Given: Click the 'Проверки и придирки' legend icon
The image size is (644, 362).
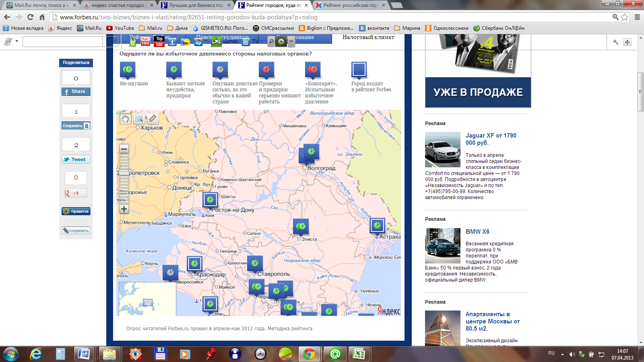Looking at the screenshot, I should pyautogui.click(x=266, y=70).
